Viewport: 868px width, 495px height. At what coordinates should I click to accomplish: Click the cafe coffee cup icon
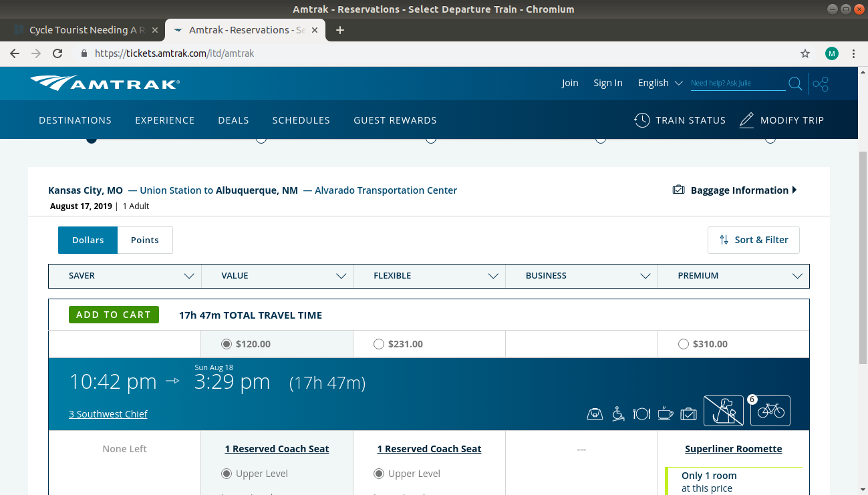665,414
